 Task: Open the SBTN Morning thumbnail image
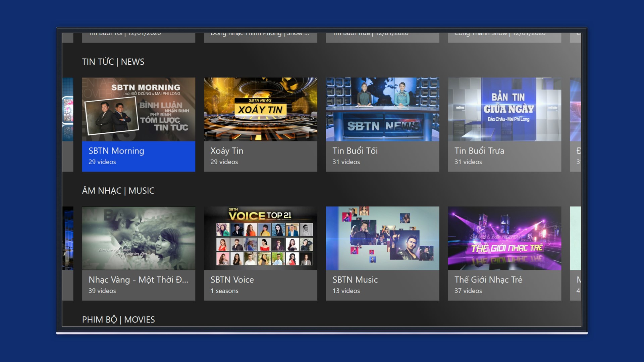pos(139,109)
